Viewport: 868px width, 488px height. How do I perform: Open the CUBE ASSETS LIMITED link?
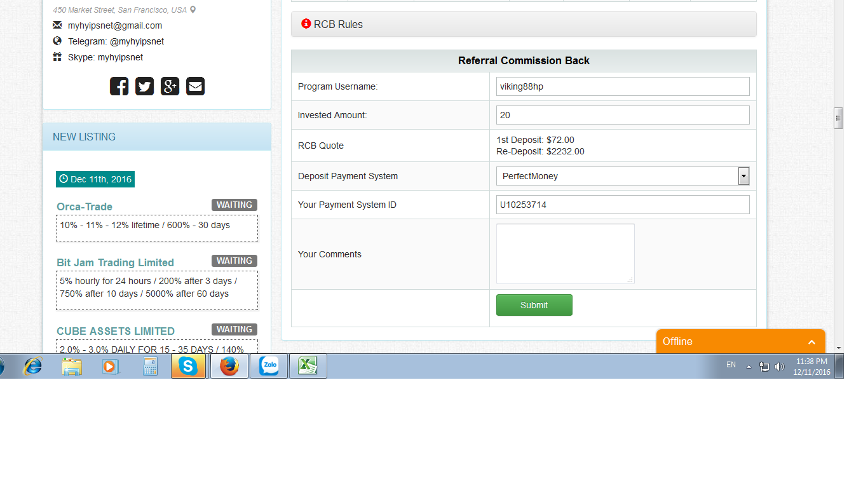tap(116, 331)
